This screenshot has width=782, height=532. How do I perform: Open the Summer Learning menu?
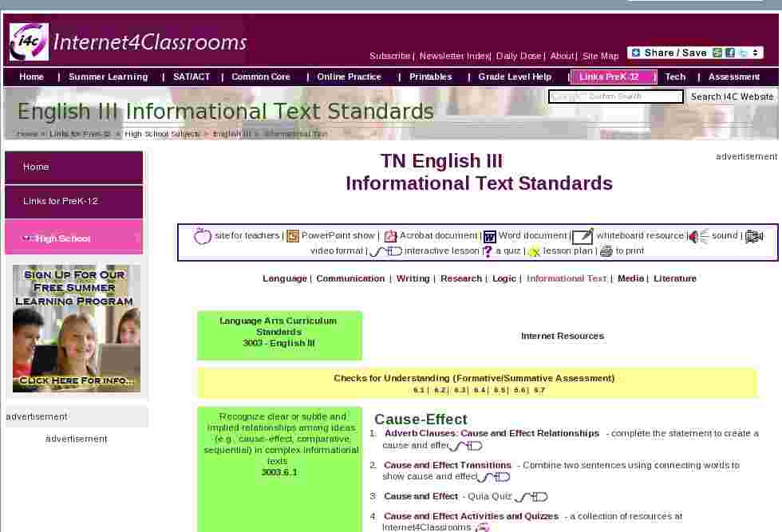[x=109, y=77]
